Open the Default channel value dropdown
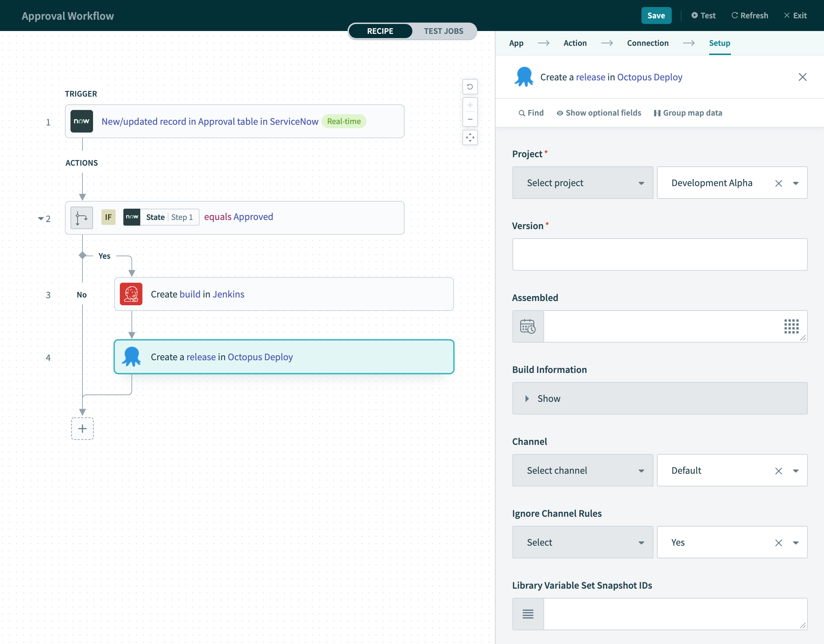 click(x=795, y=471)
